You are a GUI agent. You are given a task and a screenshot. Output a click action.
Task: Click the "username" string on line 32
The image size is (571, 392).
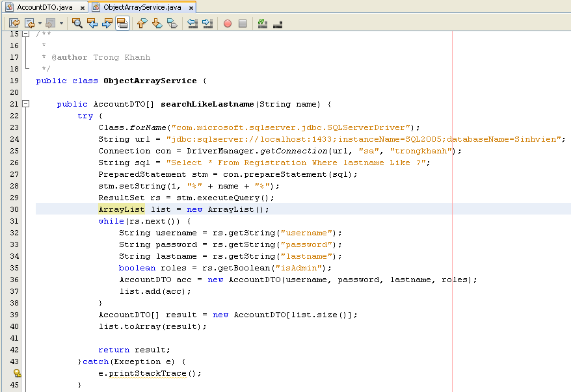click(x=306, y=233)
